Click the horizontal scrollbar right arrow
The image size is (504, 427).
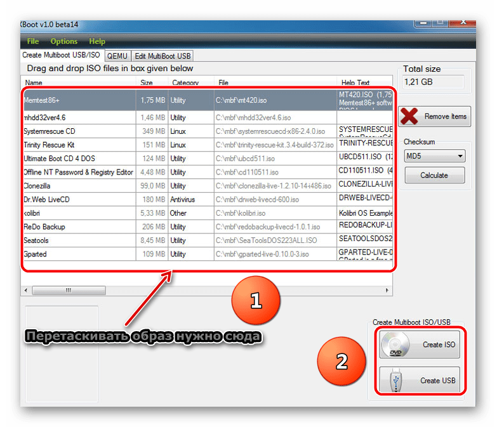click(x=387, y=291)
